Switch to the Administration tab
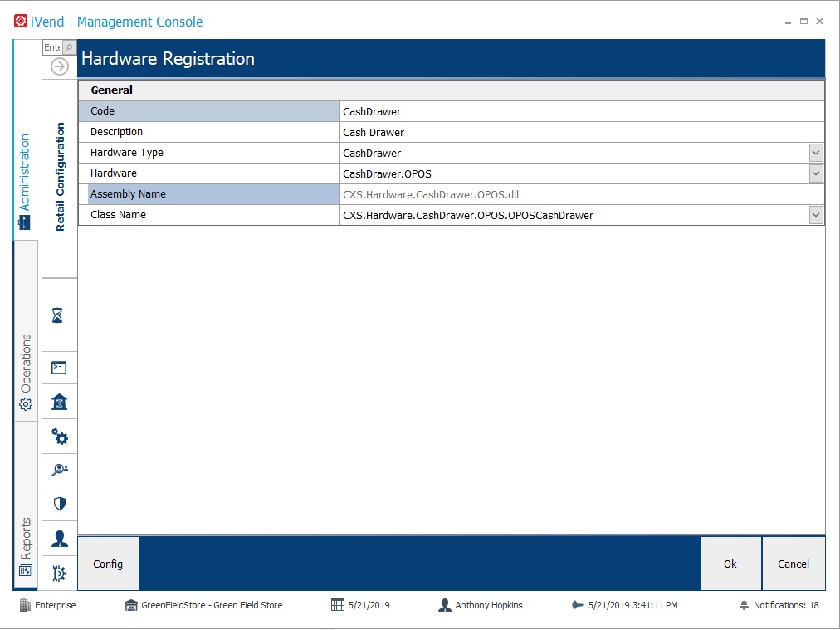Image resolution: width=840 pixels, height=630 pixels. (x=25, y=140)
